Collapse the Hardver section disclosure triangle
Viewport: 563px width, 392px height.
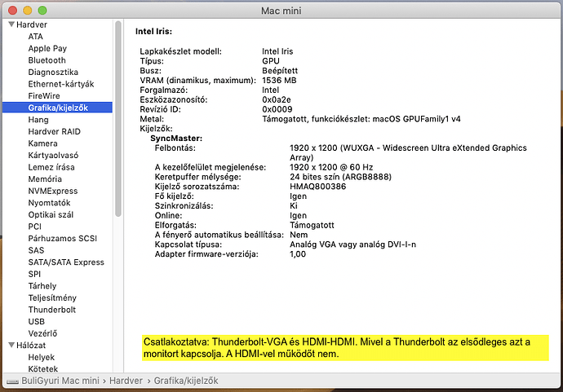(11, 24)
